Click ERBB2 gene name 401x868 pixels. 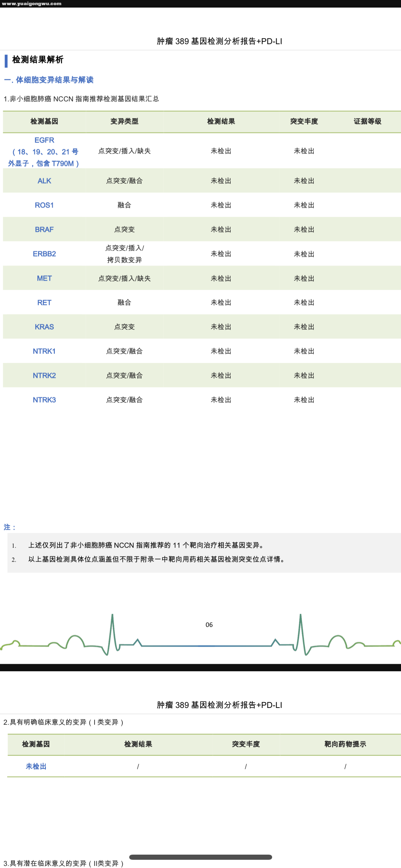[44, 254]
